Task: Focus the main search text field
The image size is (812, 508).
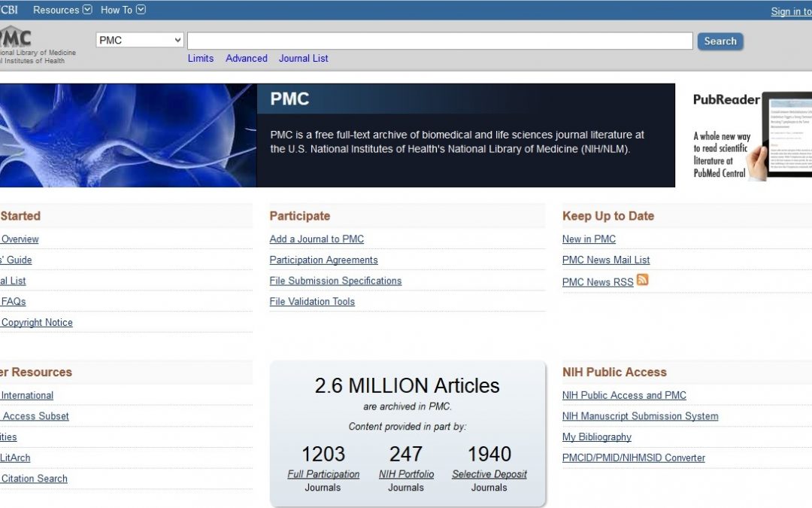Action: [440, 41]
